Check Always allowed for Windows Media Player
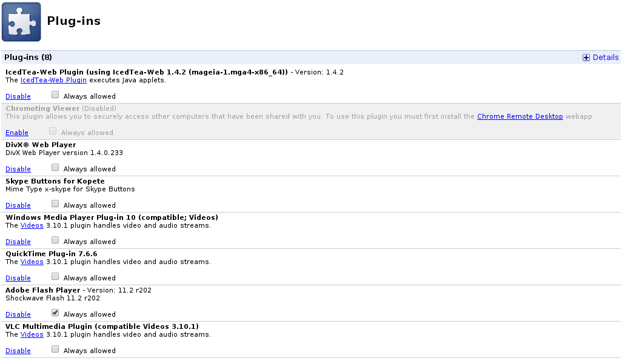The width and height of the screenshot is (622, 364). pos(55,240)
